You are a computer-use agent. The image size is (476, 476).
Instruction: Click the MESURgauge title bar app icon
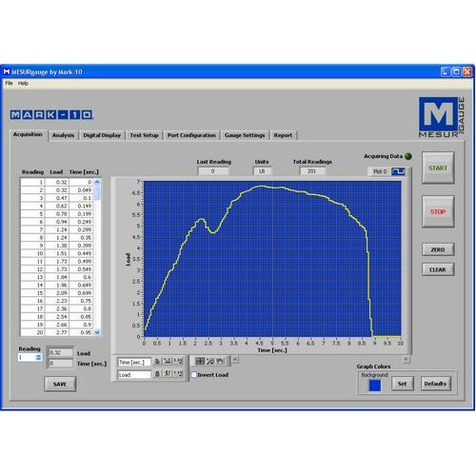pos(7,72)
